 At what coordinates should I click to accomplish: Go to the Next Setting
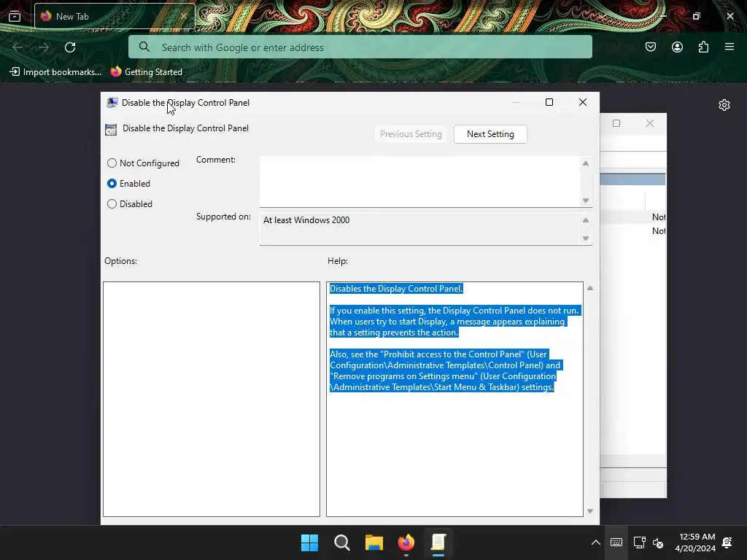point(490,134)
